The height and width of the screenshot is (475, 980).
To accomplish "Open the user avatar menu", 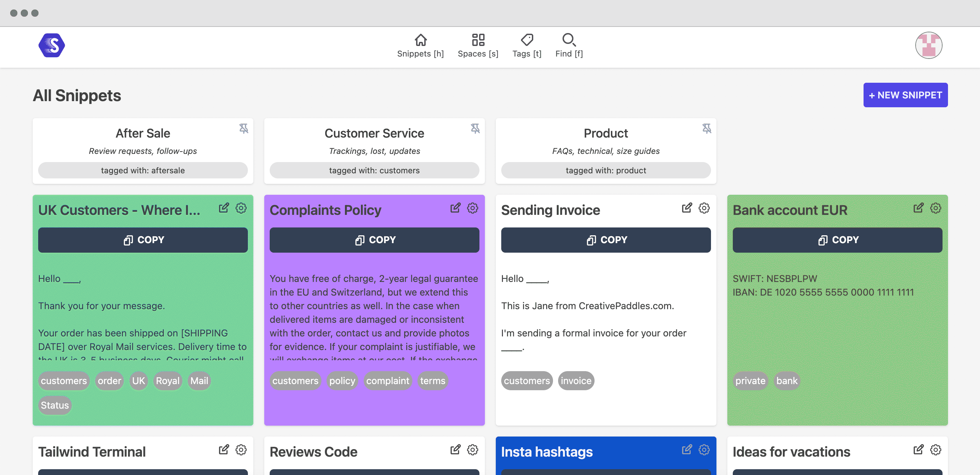I will pos(928,45).
